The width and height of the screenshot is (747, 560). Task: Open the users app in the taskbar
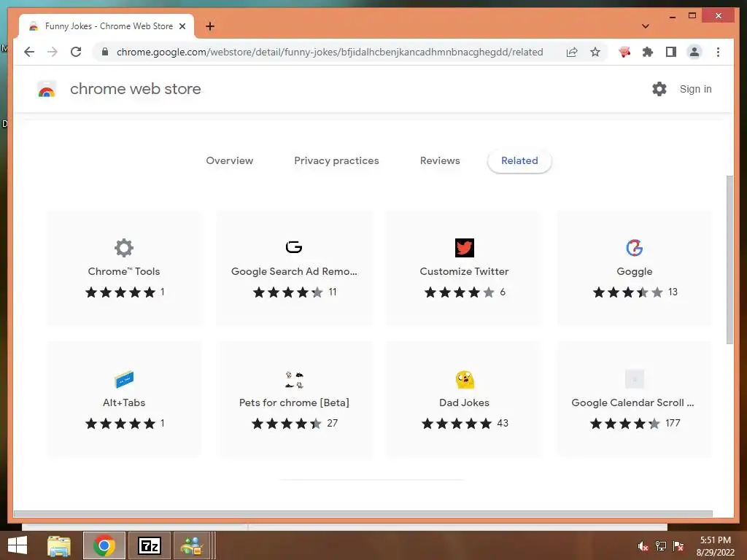click(x=192, y=545)
